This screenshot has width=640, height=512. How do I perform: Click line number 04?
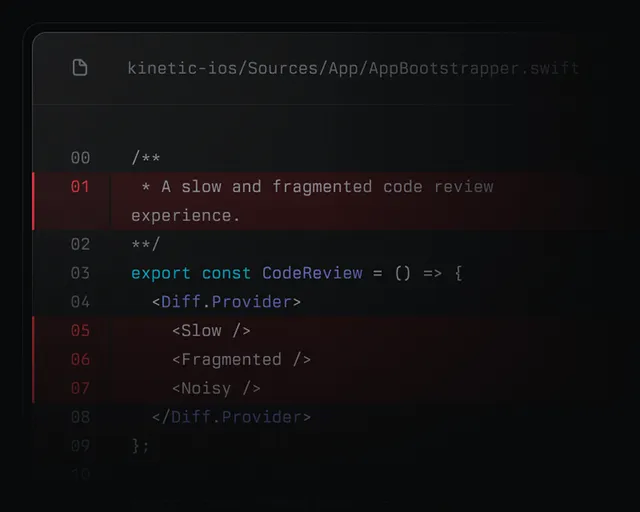[x=80, y=302]
